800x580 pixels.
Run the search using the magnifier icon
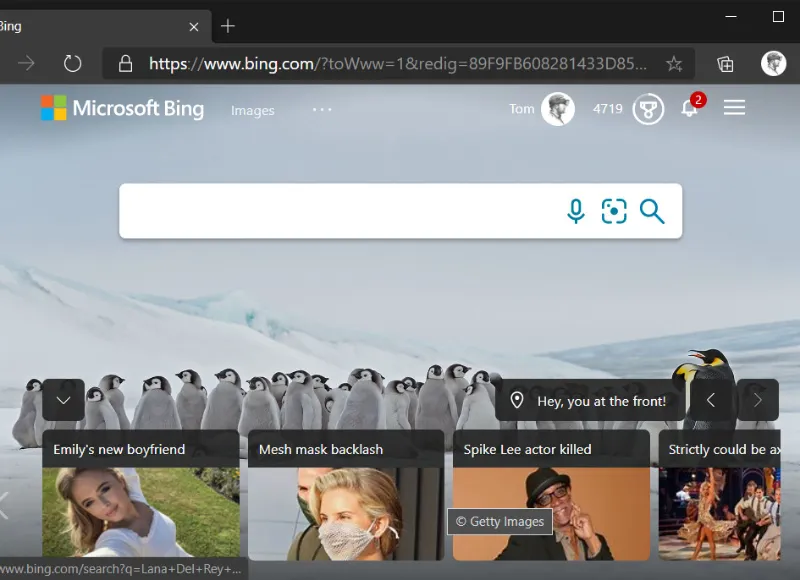[x=652, y=211]
